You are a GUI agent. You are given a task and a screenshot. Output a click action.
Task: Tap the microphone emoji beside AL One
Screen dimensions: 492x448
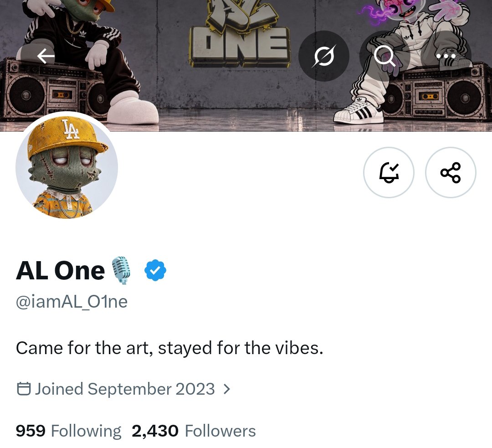tap(121, 270)
